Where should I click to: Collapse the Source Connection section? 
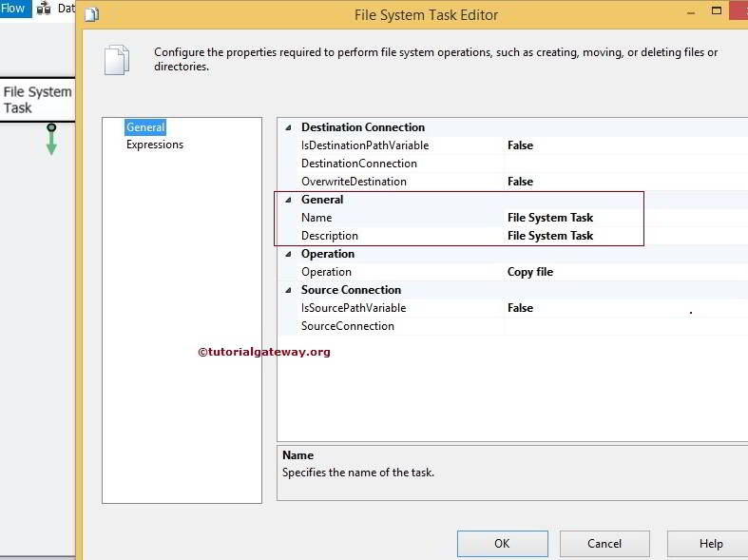pyautogui.click(x=289, y=290)
